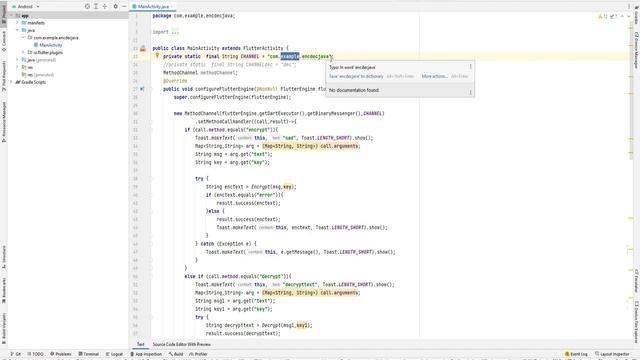This screenshot has width=640, height=360.
Task: Open Project panel gear options
Action: (x=116, y=7)
